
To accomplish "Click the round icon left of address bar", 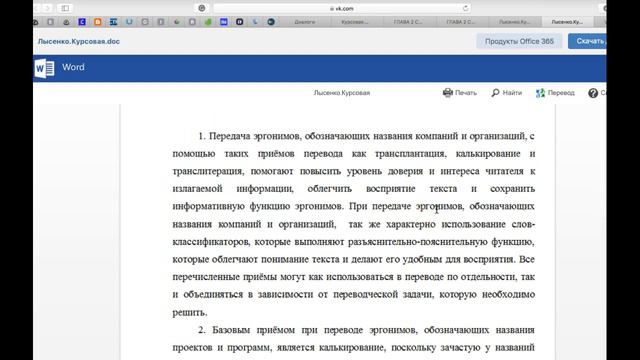I will point(202,8).
